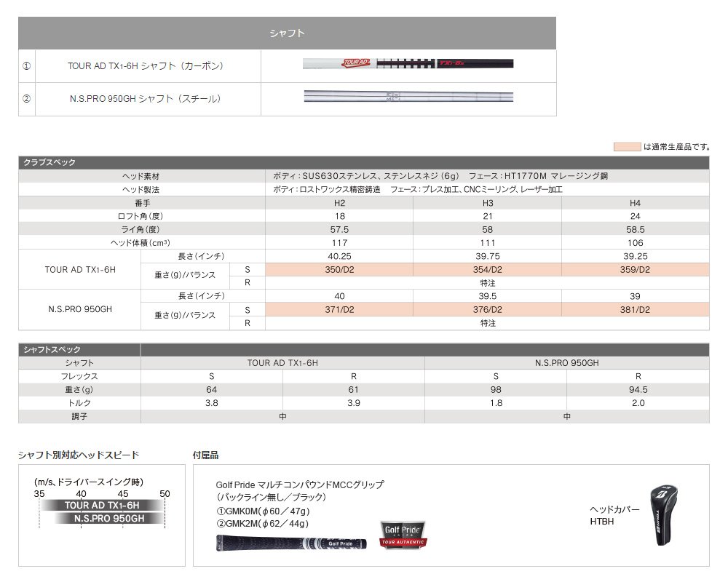
Task: Select the 'H3' column heading
Action: point(488,203)
